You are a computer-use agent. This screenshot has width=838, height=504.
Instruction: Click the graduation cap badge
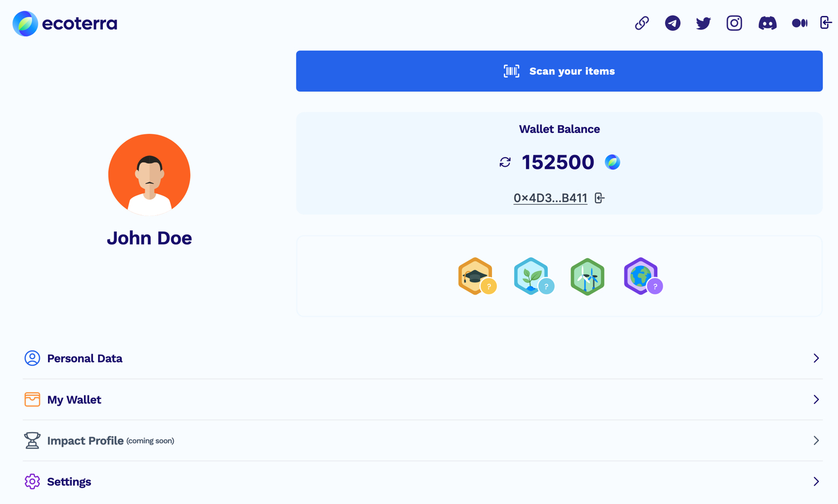[476, 276]
